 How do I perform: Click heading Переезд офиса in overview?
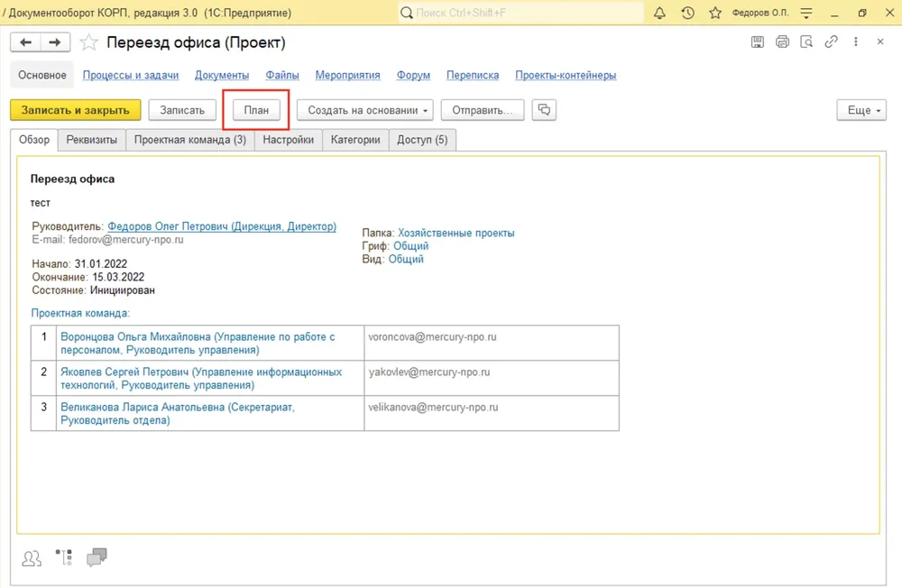pos(72,179)
